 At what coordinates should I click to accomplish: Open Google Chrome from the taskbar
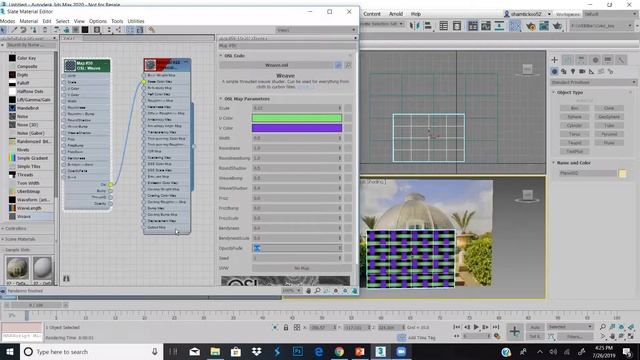coord(339,351)
